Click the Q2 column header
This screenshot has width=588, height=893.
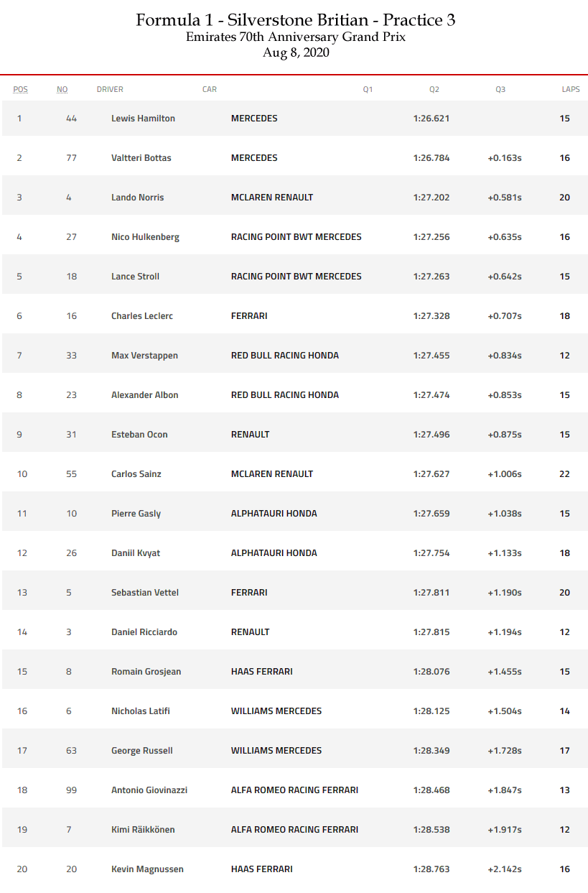(434, 90)
